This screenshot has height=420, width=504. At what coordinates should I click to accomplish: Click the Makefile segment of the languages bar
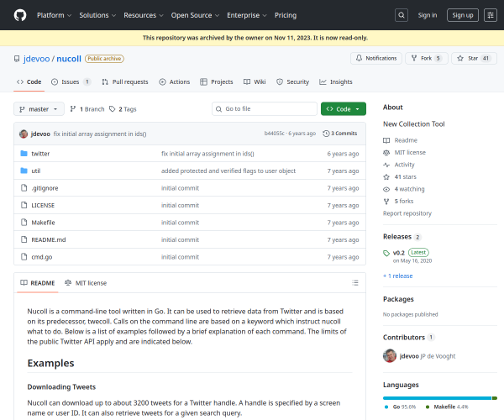pyautogui.click(x=495, y=398)
